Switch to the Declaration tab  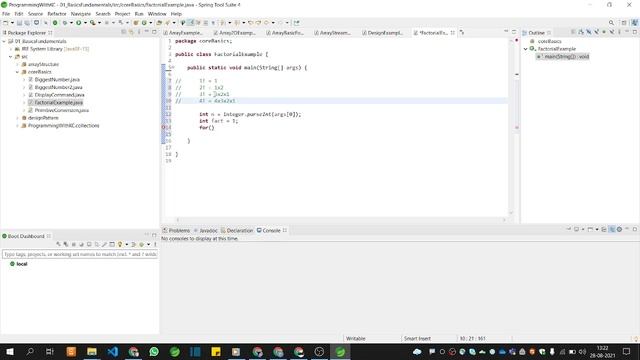coord(237,231)
